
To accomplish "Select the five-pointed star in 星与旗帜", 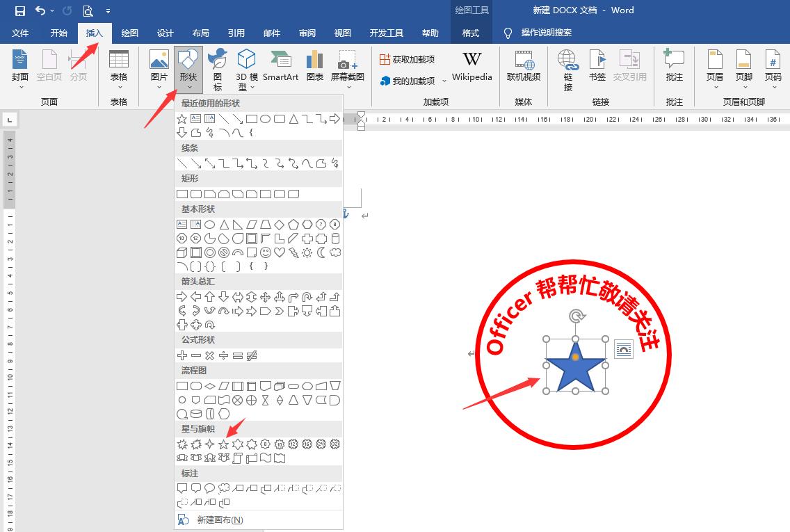I will [x=223, y=444].
